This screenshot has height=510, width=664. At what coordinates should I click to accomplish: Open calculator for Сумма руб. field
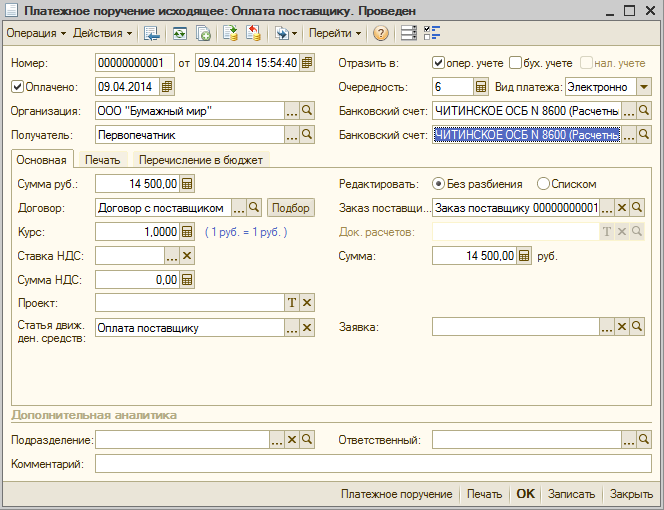tap(187, 184)
